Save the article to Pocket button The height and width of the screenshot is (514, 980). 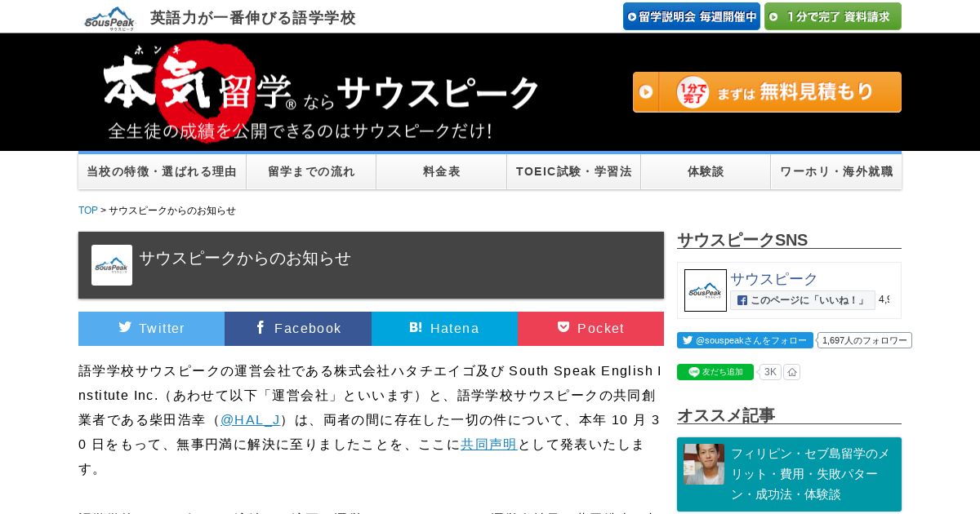[x=590, y=329]
